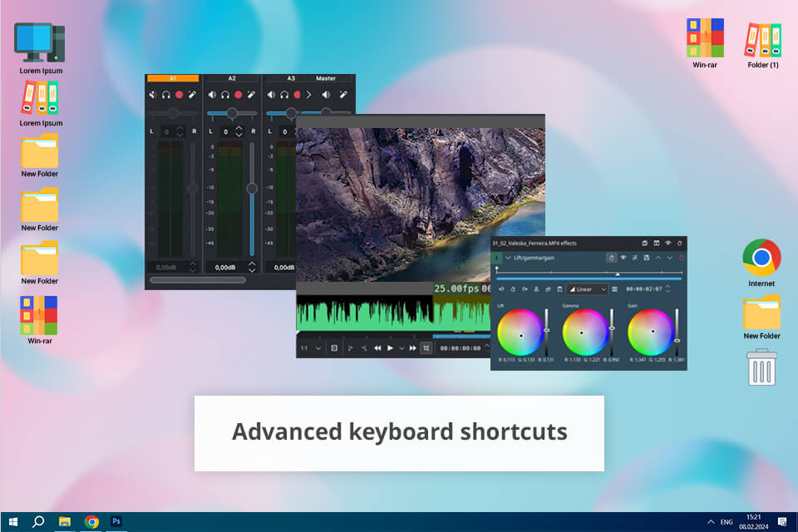Unmute the A1 mixer track
Image resolution: width=798 pixels, height=532 pixels.
point(153,95)
